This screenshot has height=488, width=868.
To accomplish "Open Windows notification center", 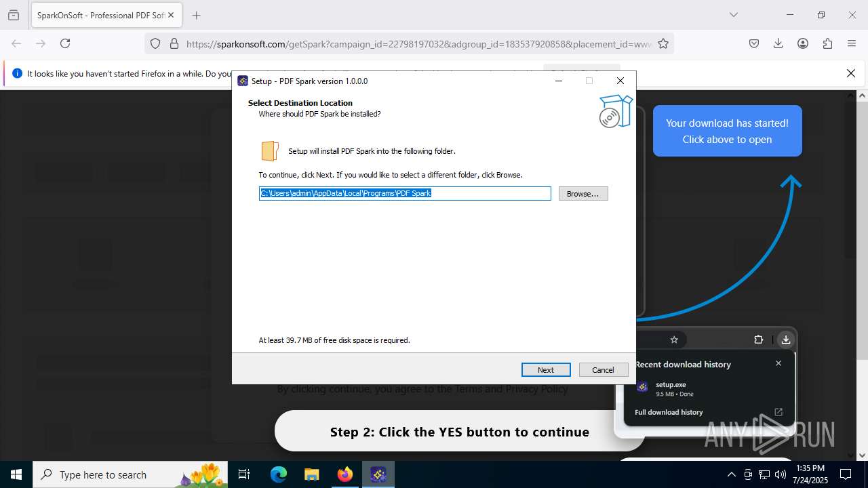I will pos(846,474).
